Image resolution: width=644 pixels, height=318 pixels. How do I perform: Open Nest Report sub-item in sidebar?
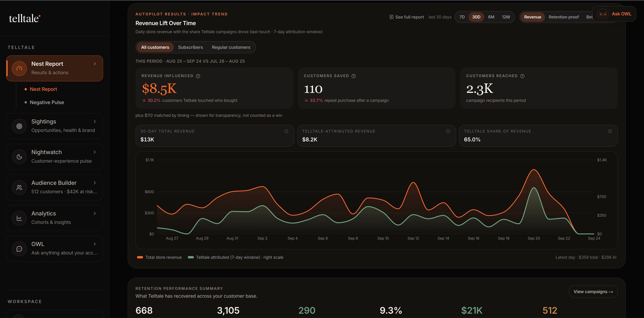coord(43,89)
